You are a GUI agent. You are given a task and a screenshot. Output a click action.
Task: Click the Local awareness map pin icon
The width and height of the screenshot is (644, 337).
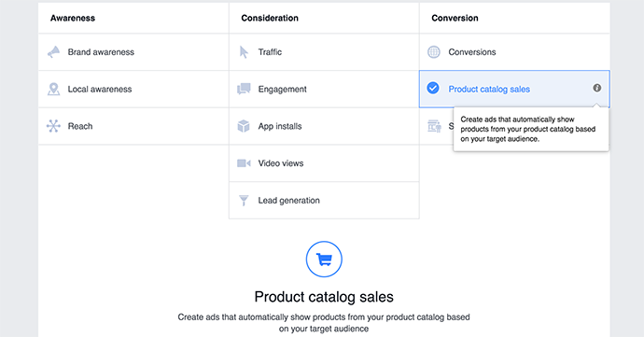click(x=53, y=90)
